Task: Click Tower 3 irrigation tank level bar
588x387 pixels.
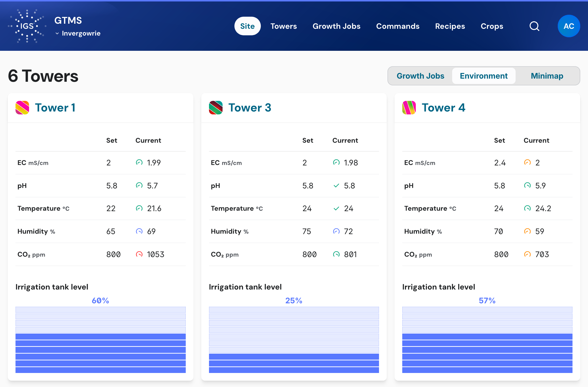Action: click(x=294, y=340)
